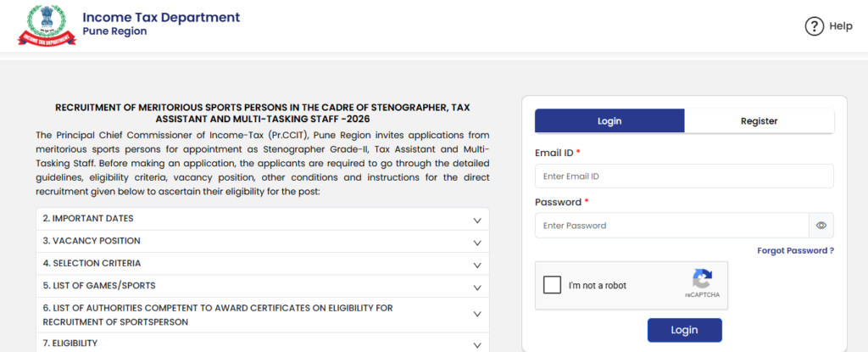868x352 pixels.
Task: Click the reCAPTCHA logo icon
Action: pyautogui.click(x=702, y=279)
